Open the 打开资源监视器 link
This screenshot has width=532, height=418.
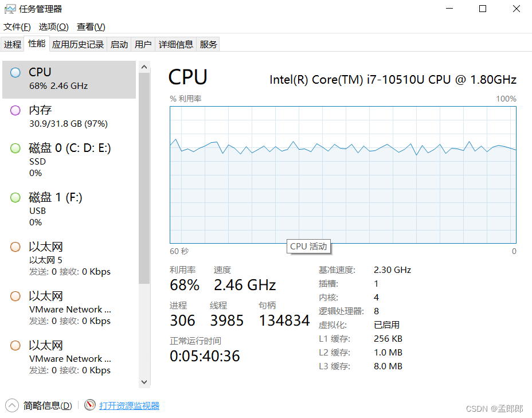tap(129, 405)
